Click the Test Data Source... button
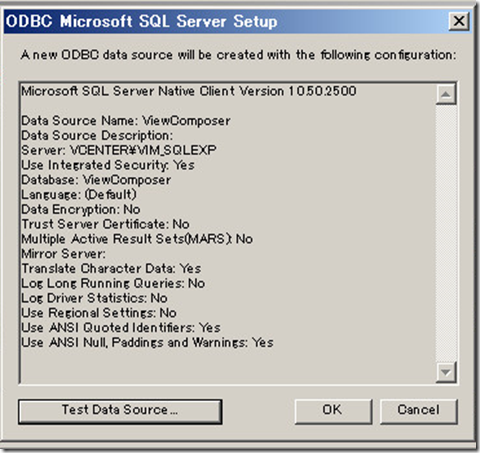The width and height of the screenshot is (480, 453). [120, 411]
